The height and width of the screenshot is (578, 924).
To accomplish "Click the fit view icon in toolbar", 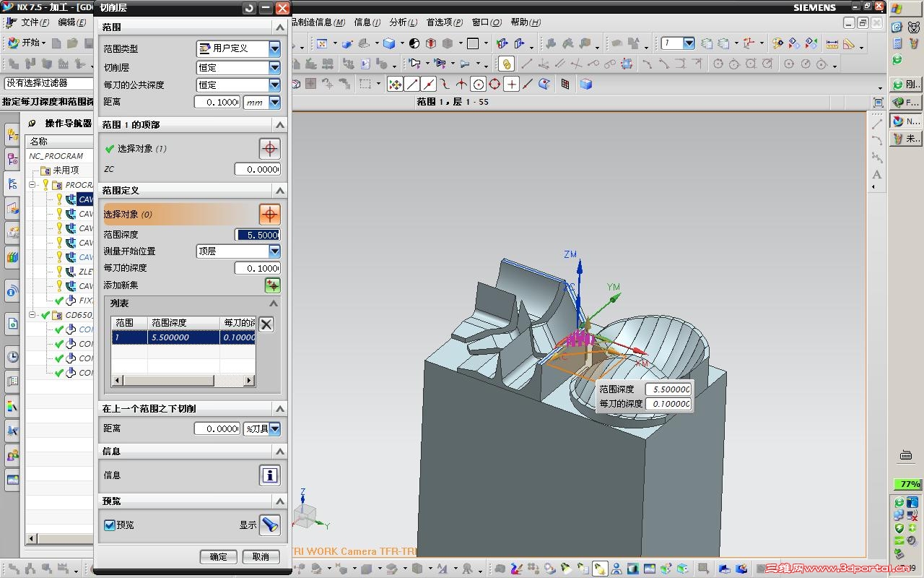I will (322, 43).
